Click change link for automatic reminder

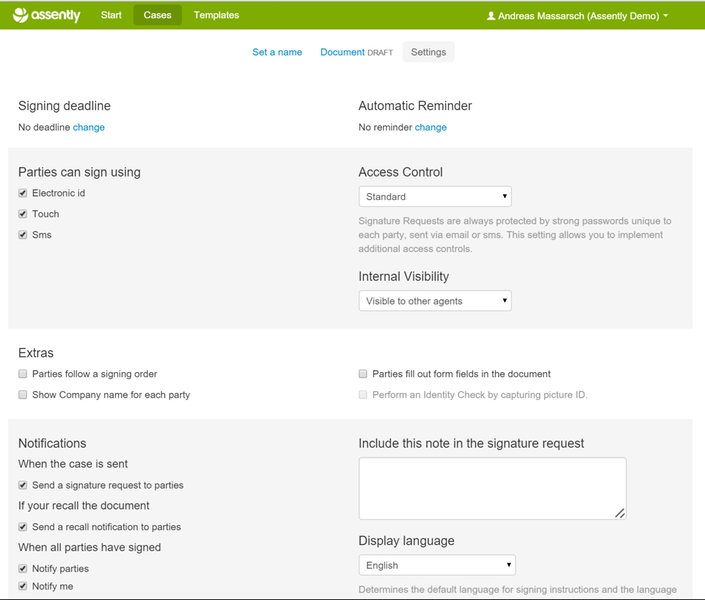click(x=431, y=127)
